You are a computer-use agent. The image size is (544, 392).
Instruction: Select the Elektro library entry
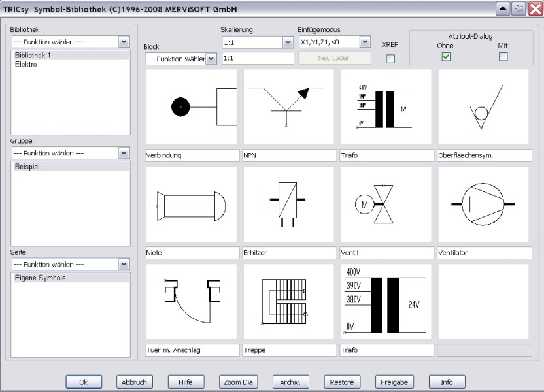[71, 65]
